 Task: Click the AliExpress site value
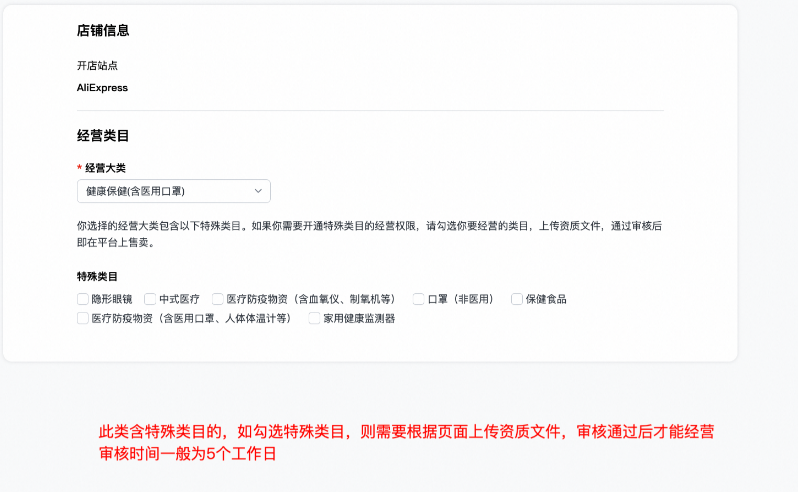102,88
